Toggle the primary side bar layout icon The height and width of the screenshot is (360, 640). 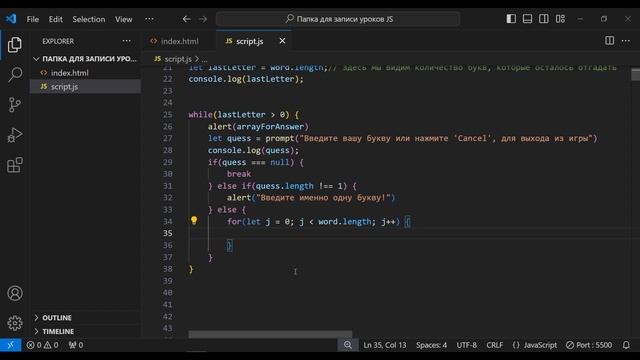(x=511, y=19)
